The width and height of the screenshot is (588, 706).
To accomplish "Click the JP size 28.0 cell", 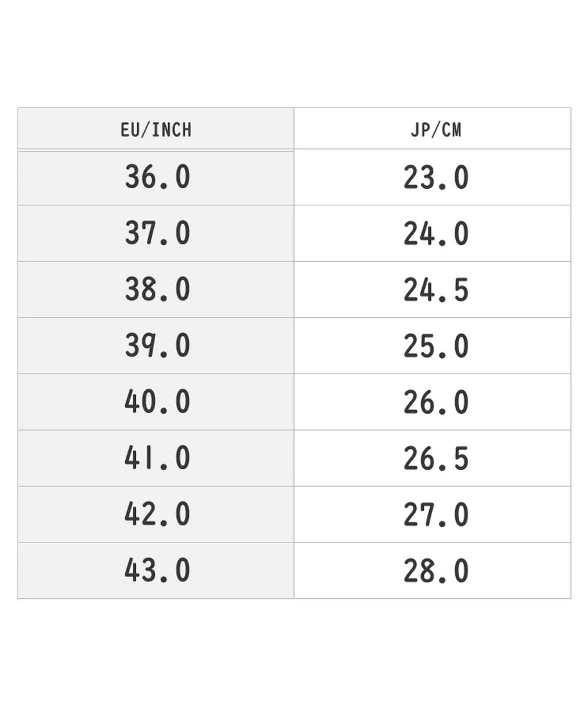I will (x=432, y=571).
